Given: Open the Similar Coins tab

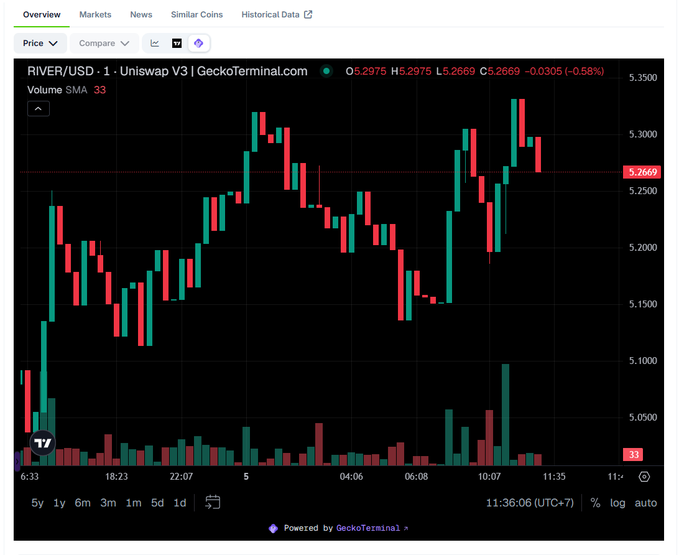Looking at the screenshot, I should coord(197,15).
